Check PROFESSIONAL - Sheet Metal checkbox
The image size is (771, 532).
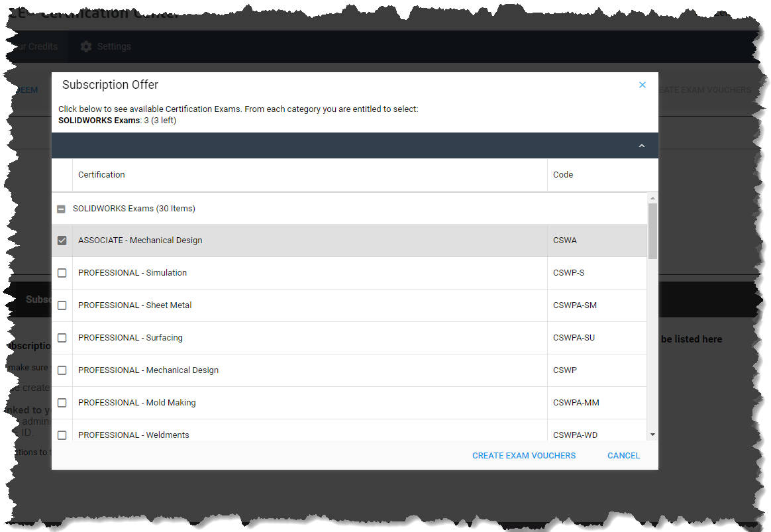(x=62, y=305)
